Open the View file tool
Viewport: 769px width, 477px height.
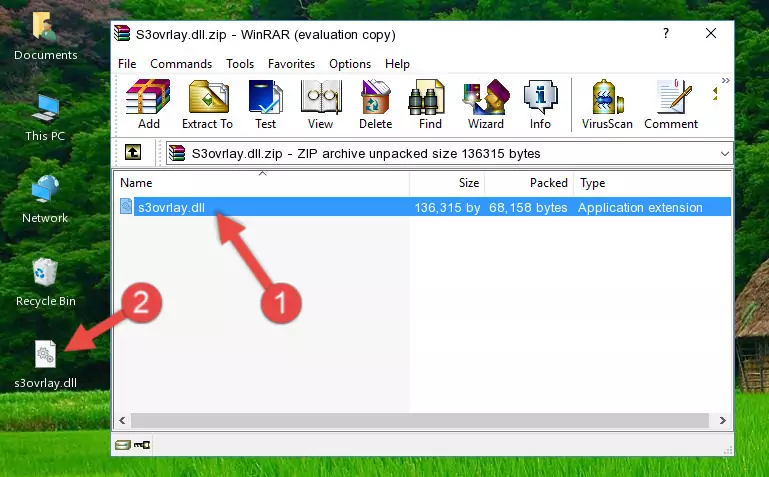point(321,104)
